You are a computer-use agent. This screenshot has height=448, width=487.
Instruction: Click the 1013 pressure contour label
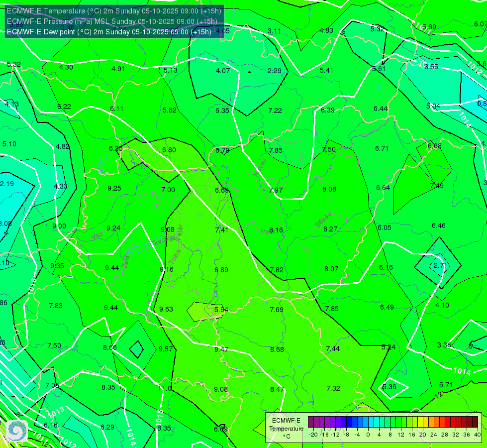[56, 412]
